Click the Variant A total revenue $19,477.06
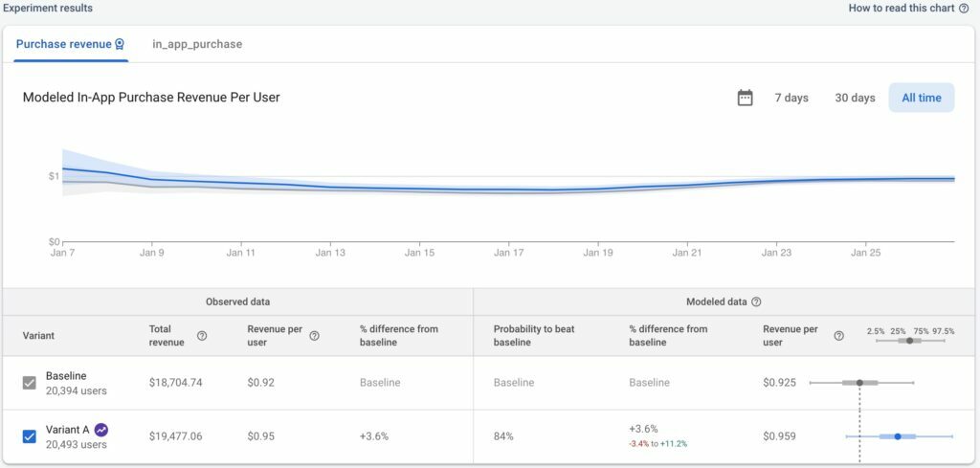Screen dimensions: 980x468 pos(176,436)
